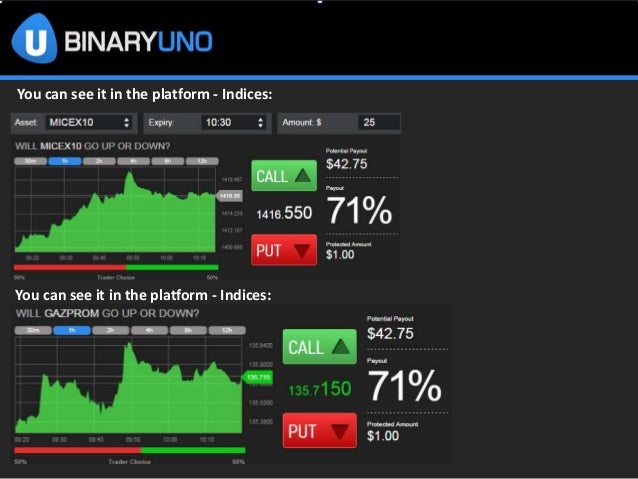Click the CALL button for MICEX10

coord(284,176)
